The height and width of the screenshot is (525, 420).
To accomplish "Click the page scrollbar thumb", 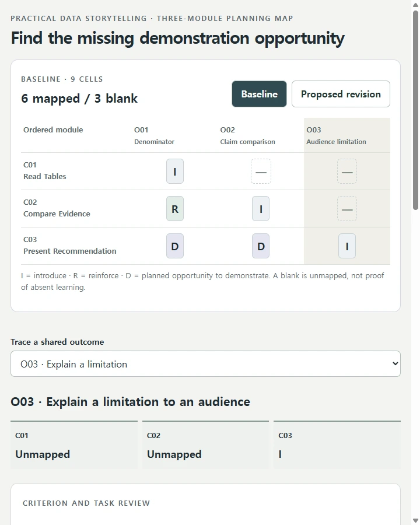I will coord(415,110).
